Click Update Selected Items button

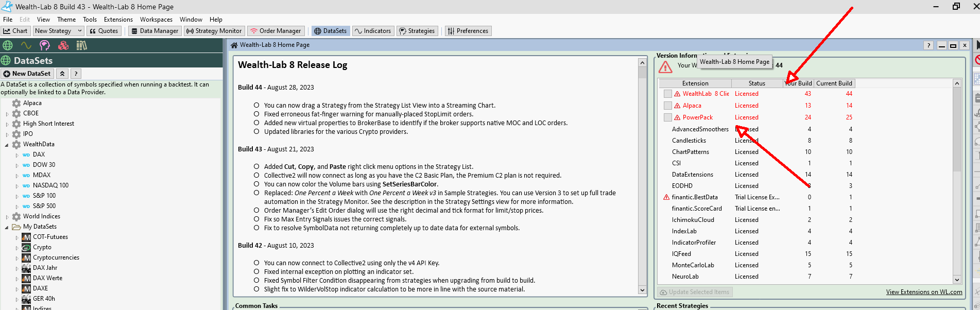pos(695,292)
